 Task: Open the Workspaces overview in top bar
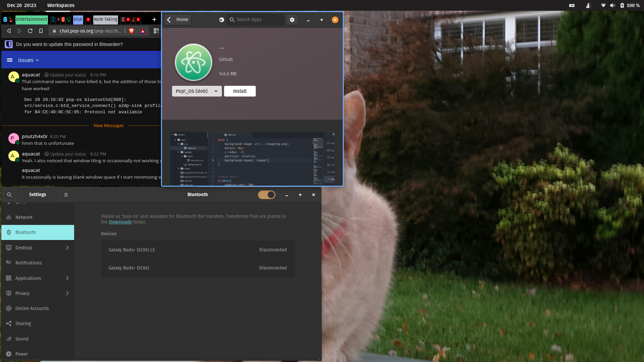(x=61, y=5)
